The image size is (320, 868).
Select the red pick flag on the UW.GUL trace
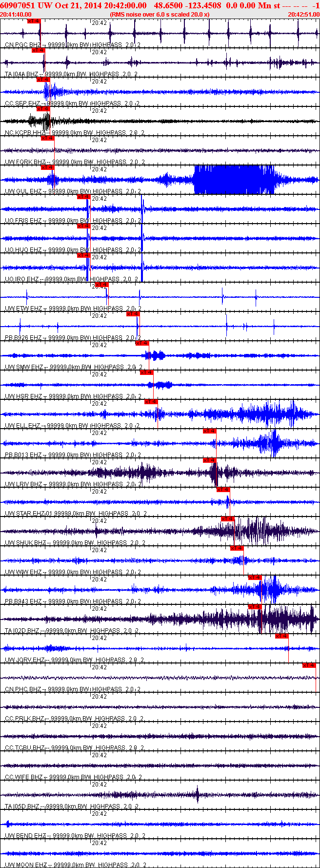point(47,167)
